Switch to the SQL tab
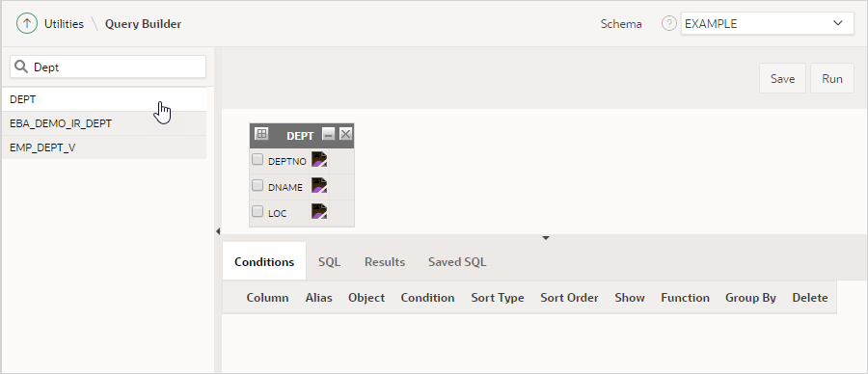The image size is (868, 374). pos(330,261)
